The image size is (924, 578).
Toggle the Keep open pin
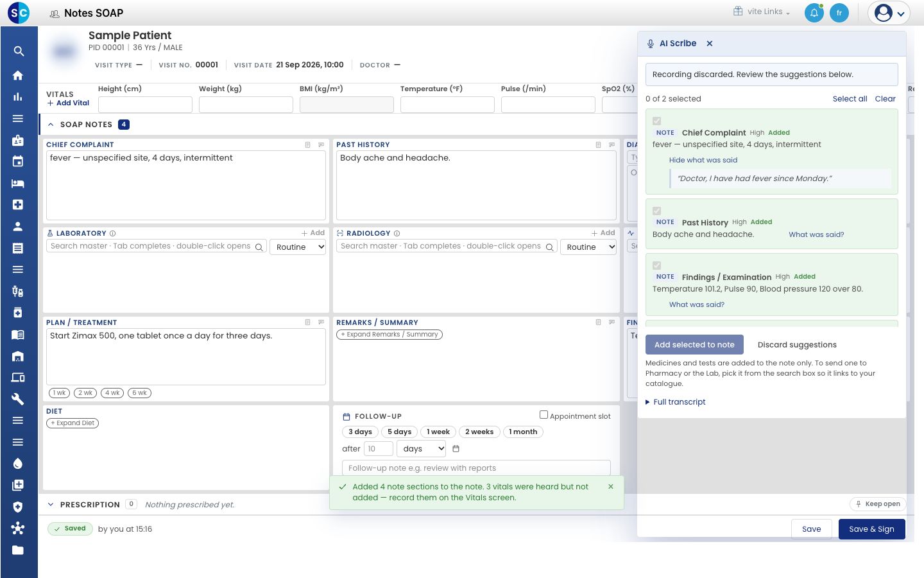(x=878, y=504)
